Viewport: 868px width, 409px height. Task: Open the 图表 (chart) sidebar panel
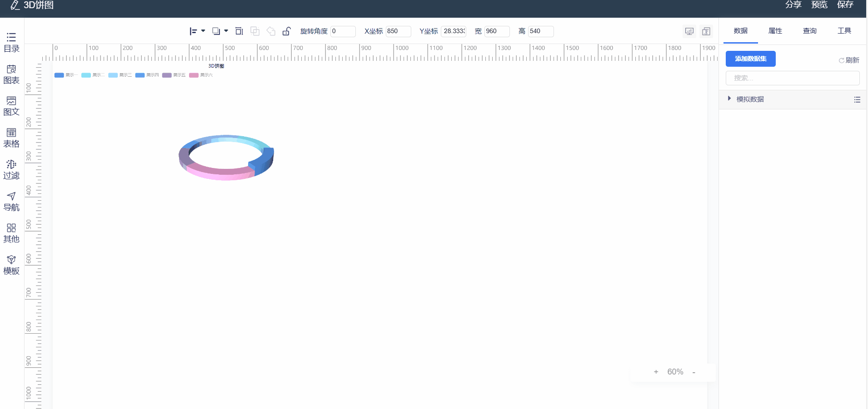tap(11, 74)
